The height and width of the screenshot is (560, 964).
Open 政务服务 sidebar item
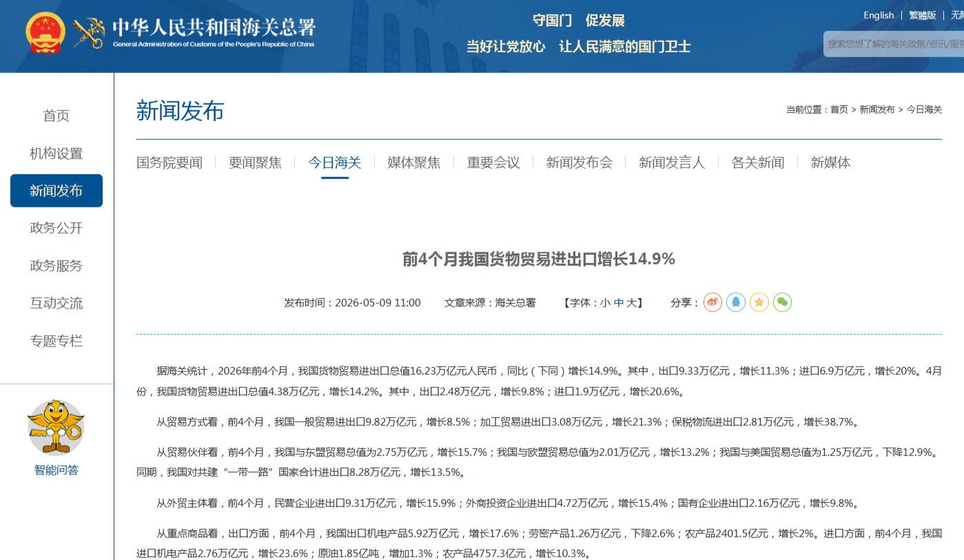pyautogui.click(x=57, y=266)
